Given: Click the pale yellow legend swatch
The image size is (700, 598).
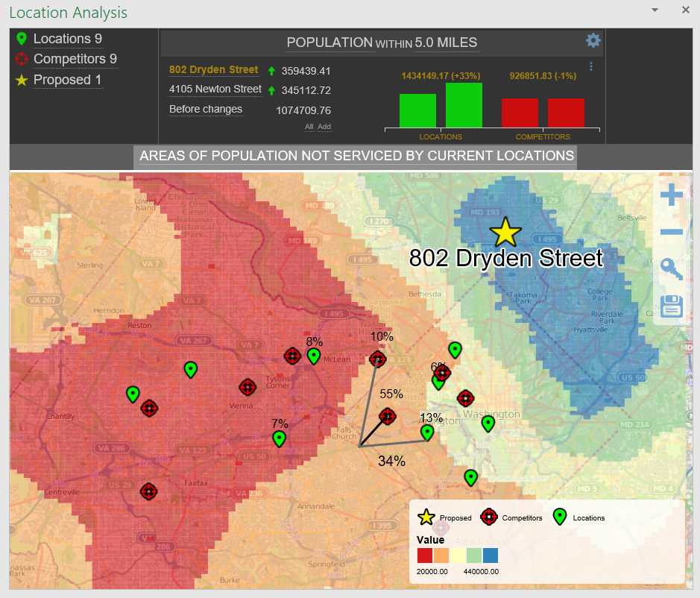Looking at the screenshot, I should click(458, 555).
